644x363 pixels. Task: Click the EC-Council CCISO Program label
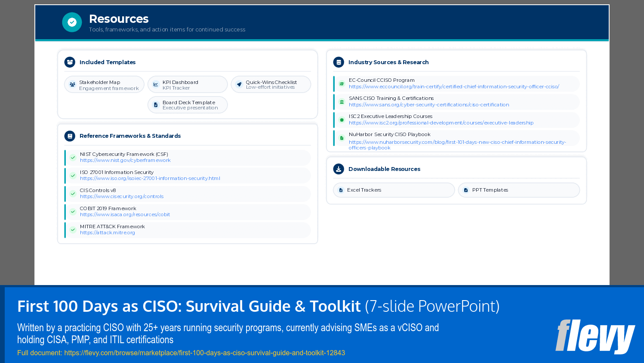(382, 80)
